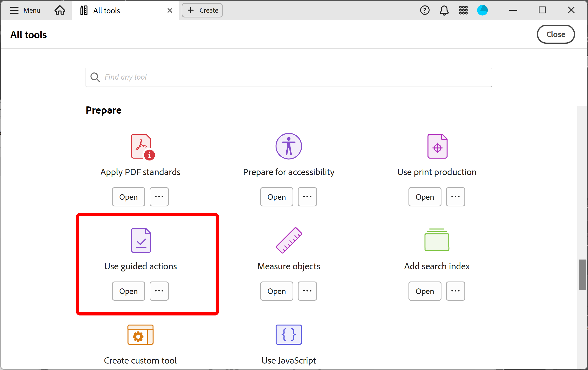Click the Measure objects ruler icon
This screenshot has height=370, width=588.
pyautogui.click(x=289, y=240)
